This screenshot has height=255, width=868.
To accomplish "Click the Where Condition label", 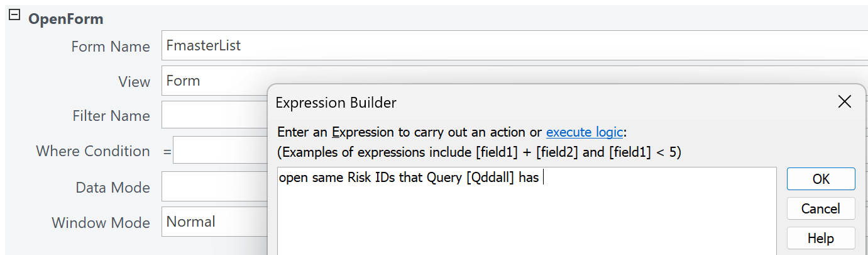I will (93, 151).
